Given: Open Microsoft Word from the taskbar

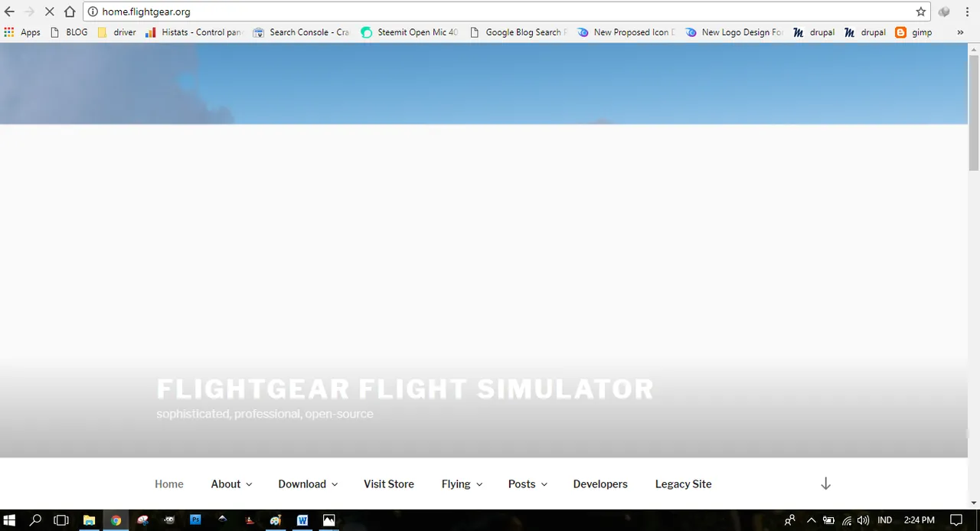Looking at the screenshot, I should [x=302, y=520].
